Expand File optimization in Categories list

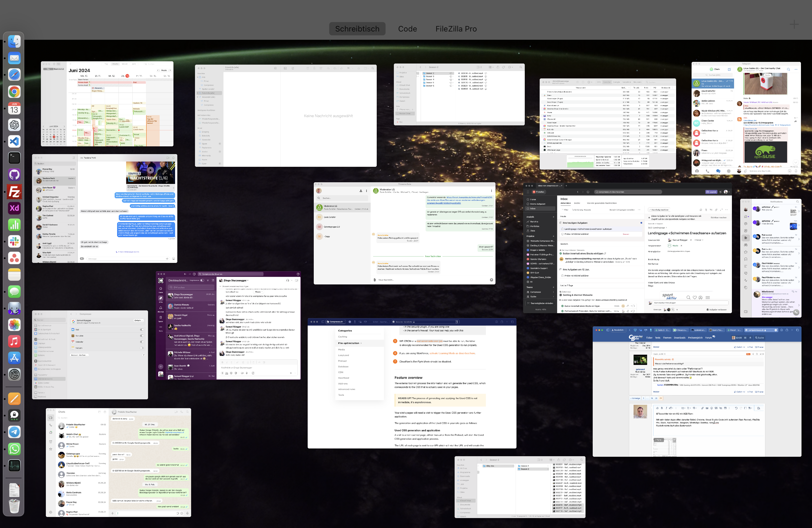(349, 343)
